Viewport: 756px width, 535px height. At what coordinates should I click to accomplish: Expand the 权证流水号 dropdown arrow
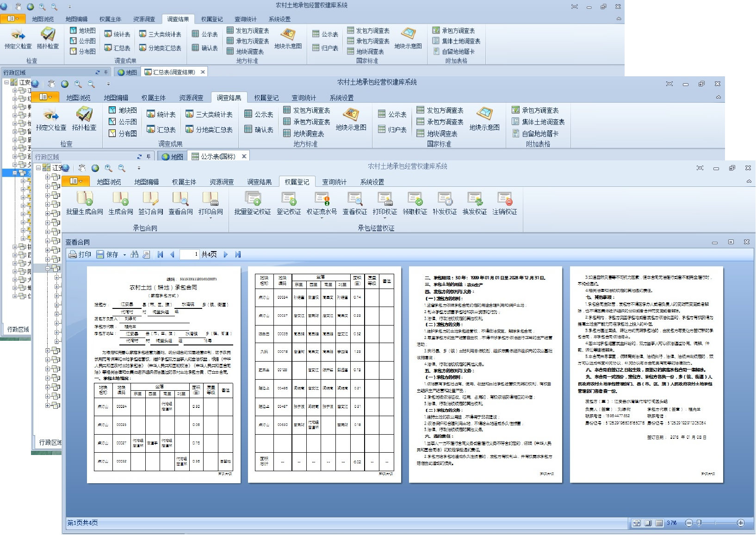(322, 218)
